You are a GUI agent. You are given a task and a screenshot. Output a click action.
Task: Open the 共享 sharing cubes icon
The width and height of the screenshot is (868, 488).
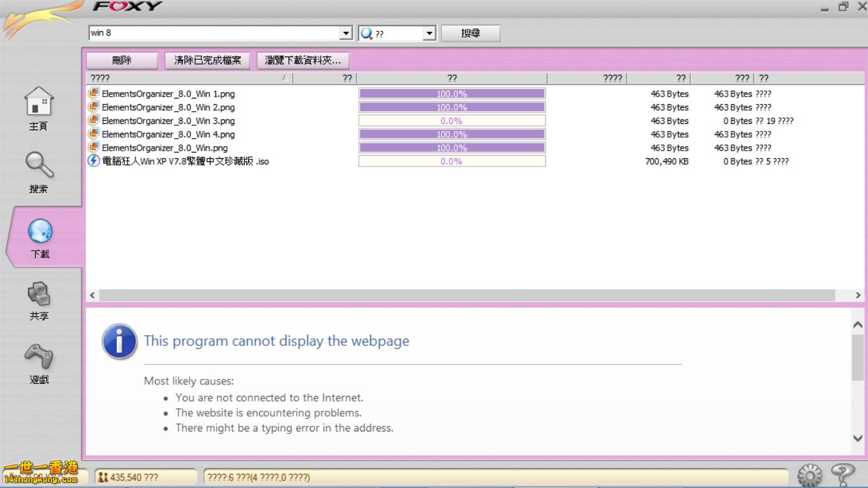point(39,294)
